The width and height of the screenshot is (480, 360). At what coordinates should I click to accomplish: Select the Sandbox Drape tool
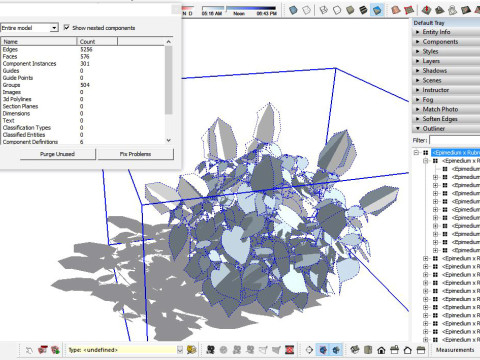click(452, 10)
